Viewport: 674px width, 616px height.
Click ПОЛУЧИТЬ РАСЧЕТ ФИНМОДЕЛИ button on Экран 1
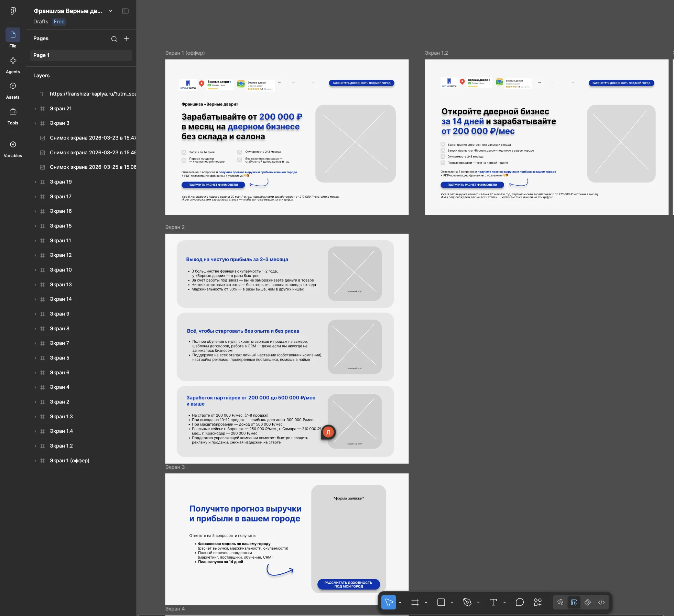[x=213, y=185]
